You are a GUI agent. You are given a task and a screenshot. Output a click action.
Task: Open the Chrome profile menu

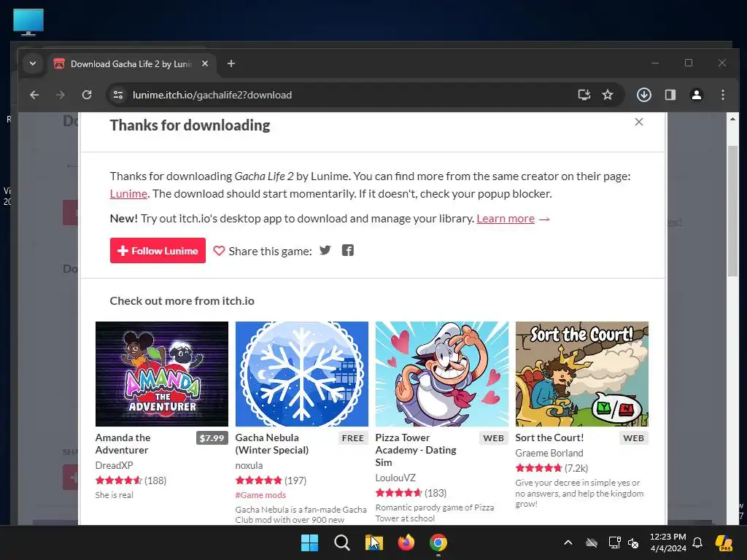click(x=697, y=95)
